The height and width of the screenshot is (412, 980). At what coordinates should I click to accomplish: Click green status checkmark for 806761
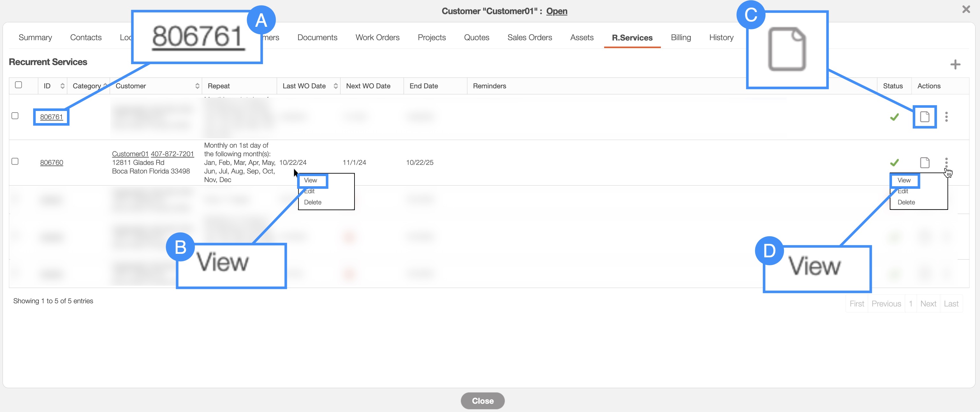click(x=895, y=117)
